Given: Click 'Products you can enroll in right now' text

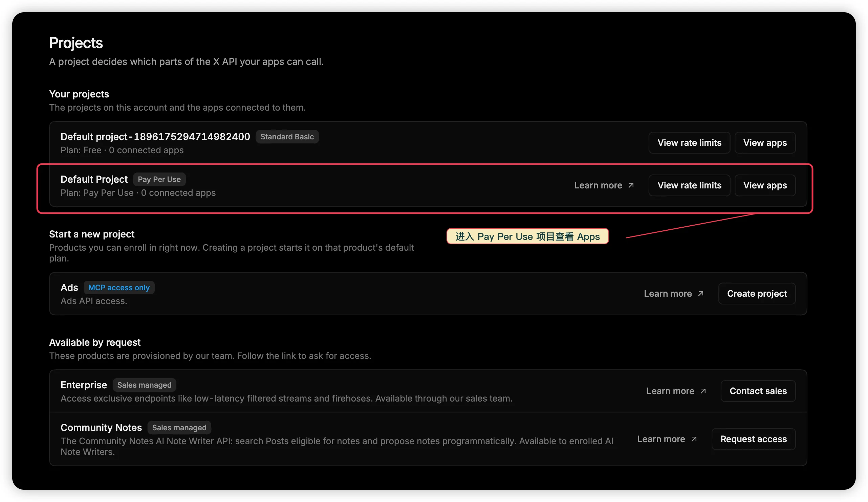Looking at the screenshot, I should (232, 253).
